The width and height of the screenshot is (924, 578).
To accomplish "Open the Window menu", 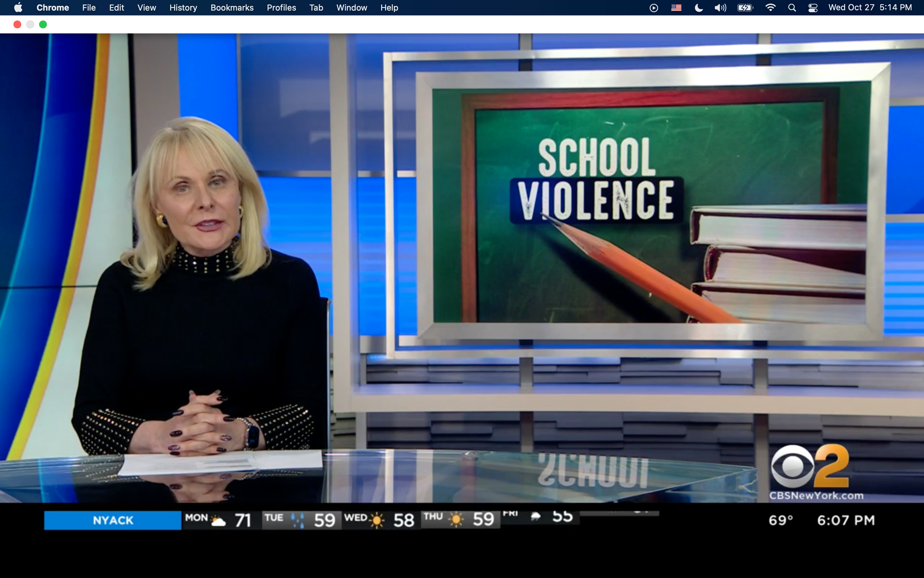I will (352, 8).
